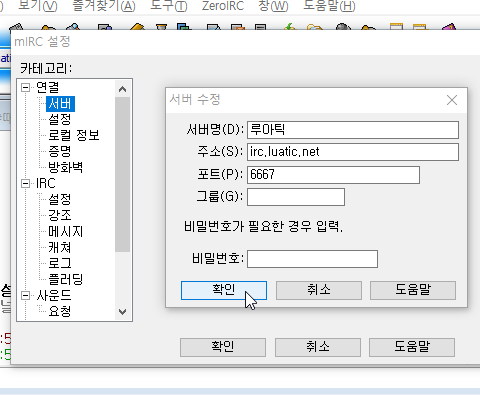Click 확인 in the mIRC 설정 window

click(x=223, y=347)
